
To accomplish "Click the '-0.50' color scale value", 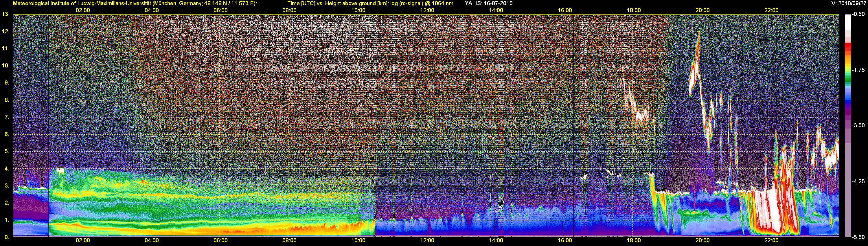I will click(858, 14).
